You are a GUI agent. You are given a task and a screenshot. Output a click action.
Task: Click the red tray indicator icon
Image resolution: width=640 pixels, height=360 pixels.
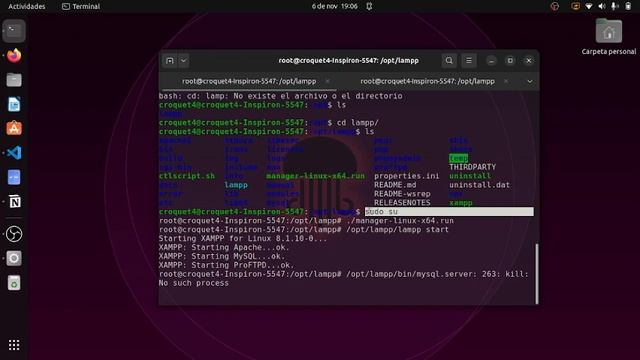click(x=554, y=6)
